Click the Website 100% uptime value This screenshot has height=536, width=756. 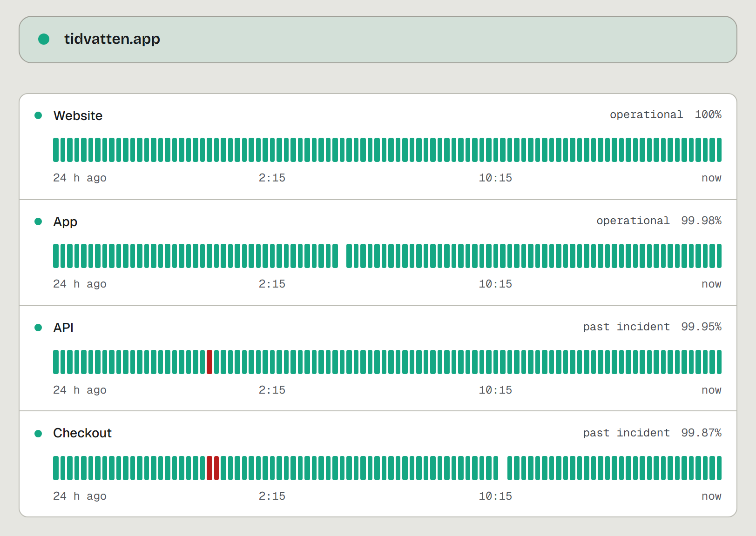708,114
